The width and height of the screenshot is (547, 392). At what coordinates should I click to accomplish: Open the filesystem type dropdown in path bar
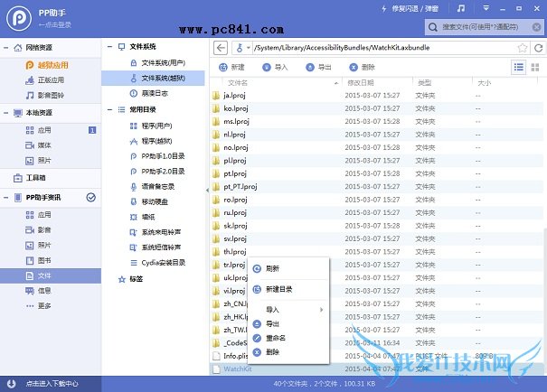[243, 48]
